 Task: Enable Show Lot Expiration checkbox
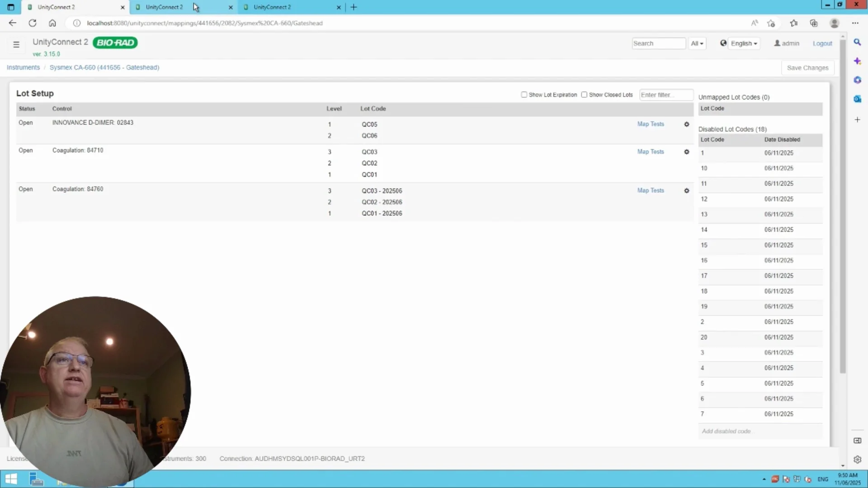524,95
